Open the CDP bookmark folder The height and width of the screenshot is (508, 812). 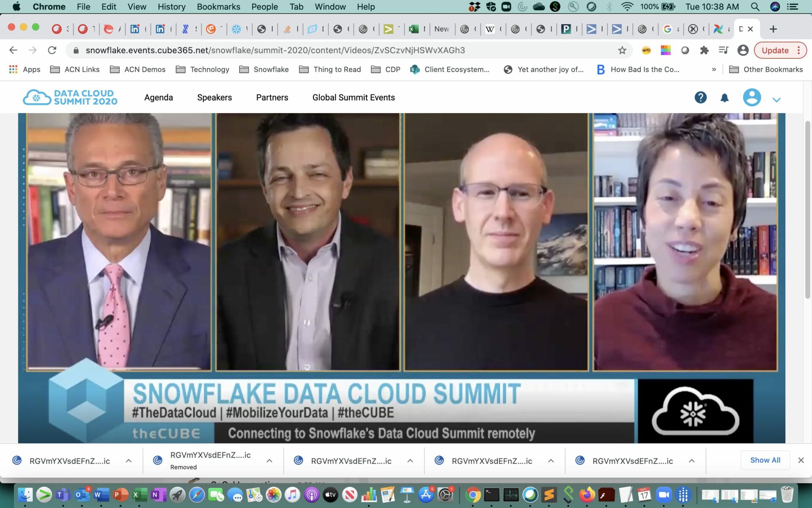click(386, 69)
